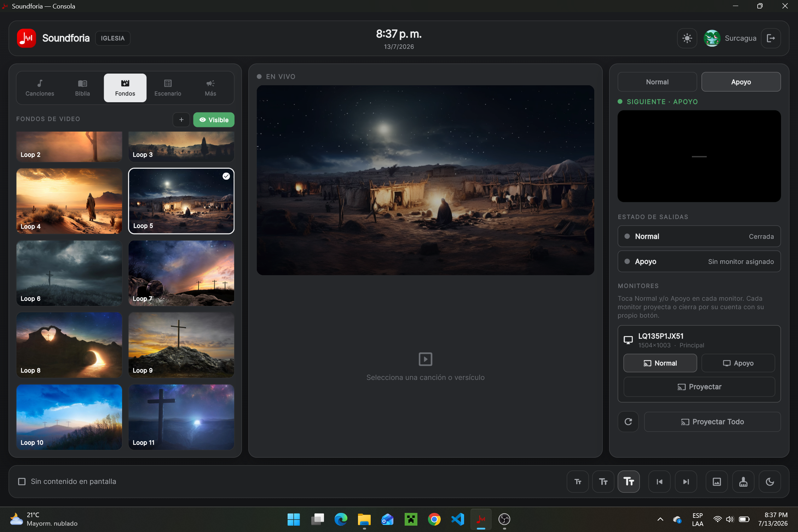Add a new video background with plus
Screen dimensions: 798x532
tap(181, 120)
